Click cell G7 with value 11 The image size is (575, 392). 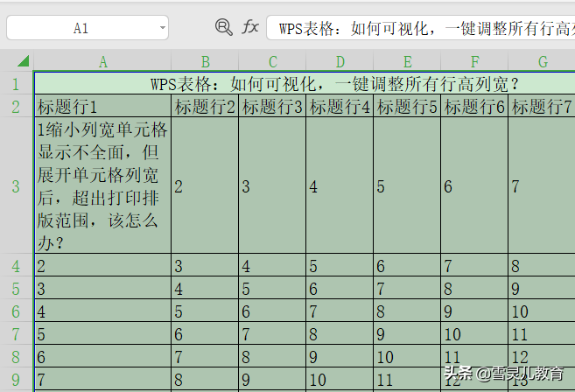(x=542, y=333)
